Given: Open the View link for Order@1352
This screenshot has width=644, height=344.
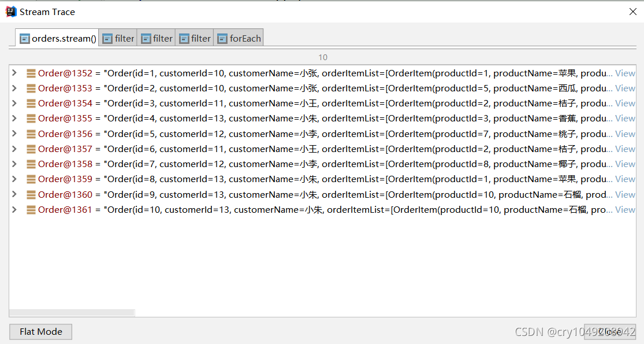Looking at the screenshot, I should [x=625, y=73].
